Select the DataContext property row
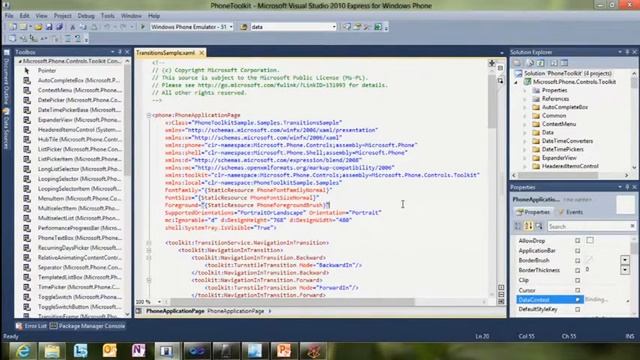The image size is (640, 360). click(549, 300)
